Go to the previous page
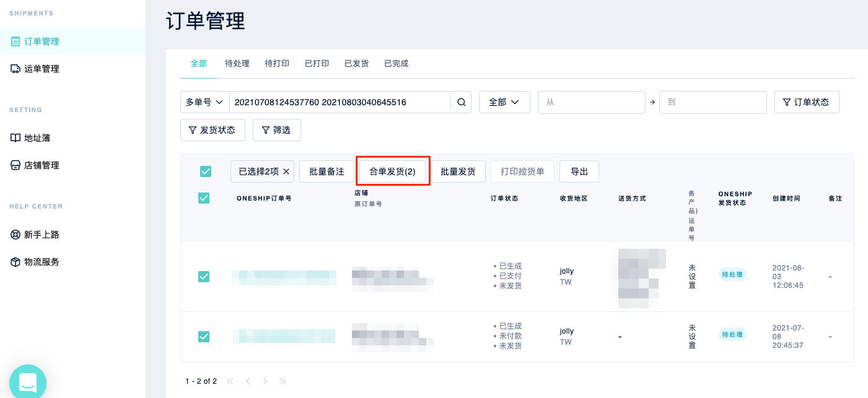Screen dimensions: 868x398 (x=248, y=381)
